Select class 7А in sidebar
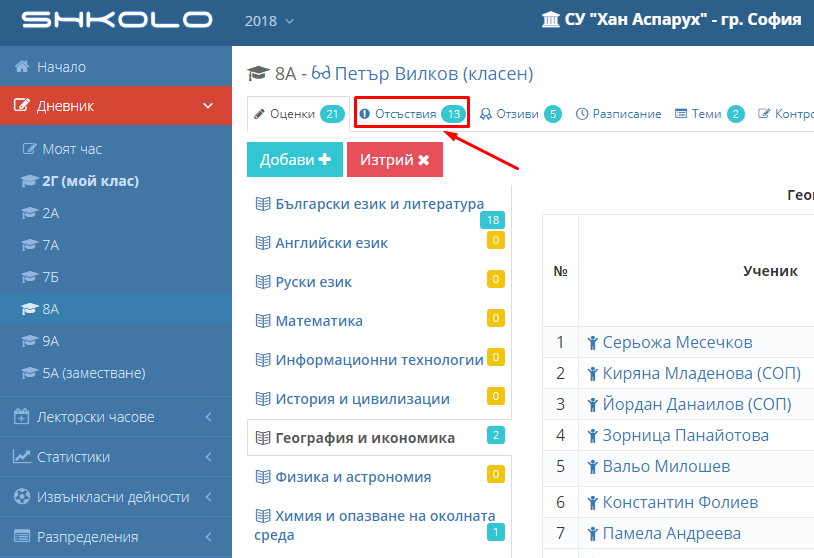Screen dimensions: 814x558 [x=50, y=245]
